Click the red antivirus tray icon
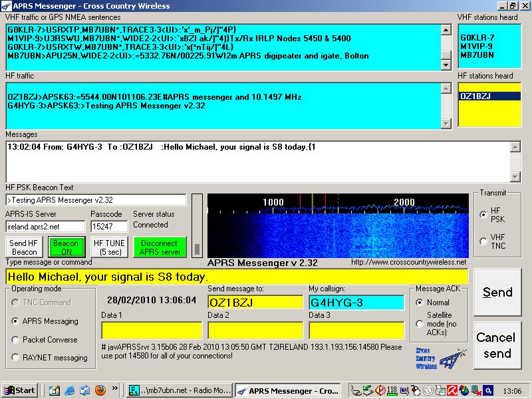Image resolution: width=532 pixels, height=399 pixels. coord(452,391)
